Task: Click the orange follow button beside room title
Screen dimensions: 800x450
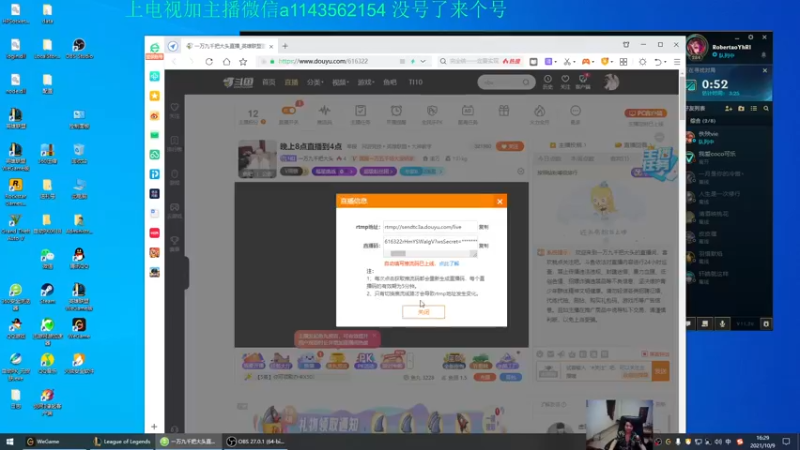Action: click(510, 146)
